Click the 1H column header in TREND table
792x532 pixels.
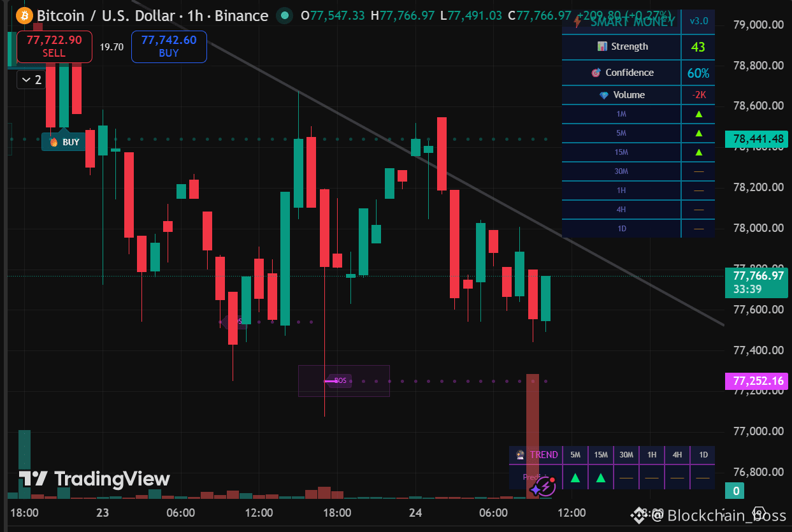coord(652,455)
